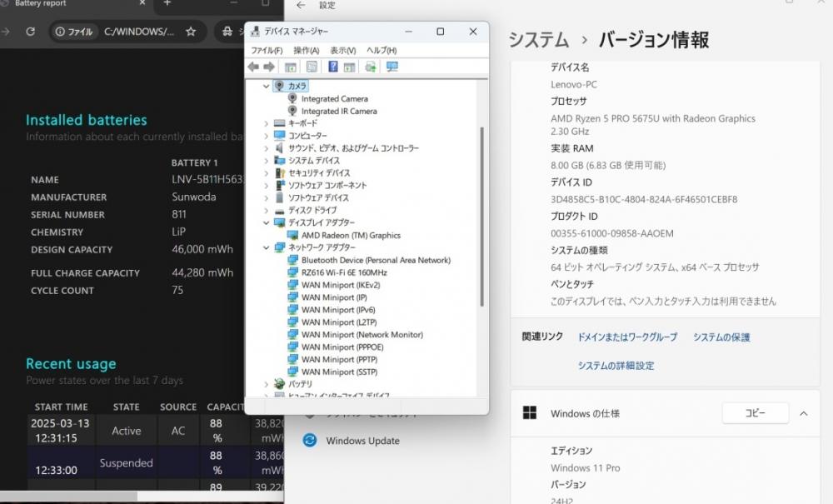Click the webcam icon beside Integrated Camera
Viewport: 833px width, 504px height.
292,98
